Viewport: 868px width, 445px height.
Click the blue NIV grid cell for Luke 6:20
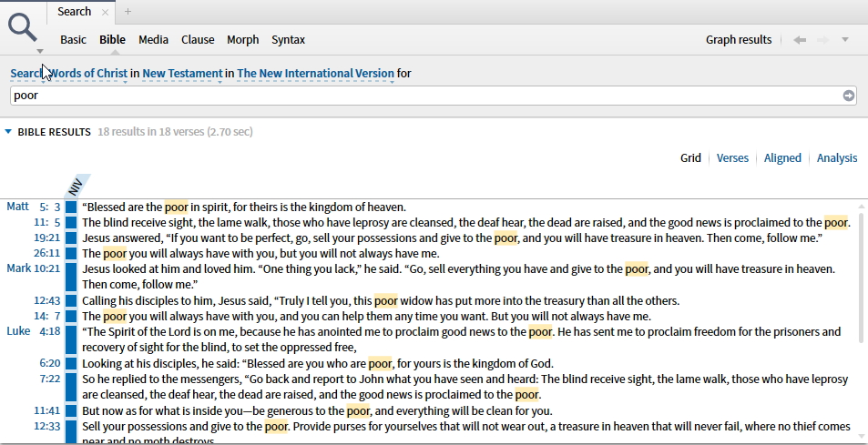(71, 364)
